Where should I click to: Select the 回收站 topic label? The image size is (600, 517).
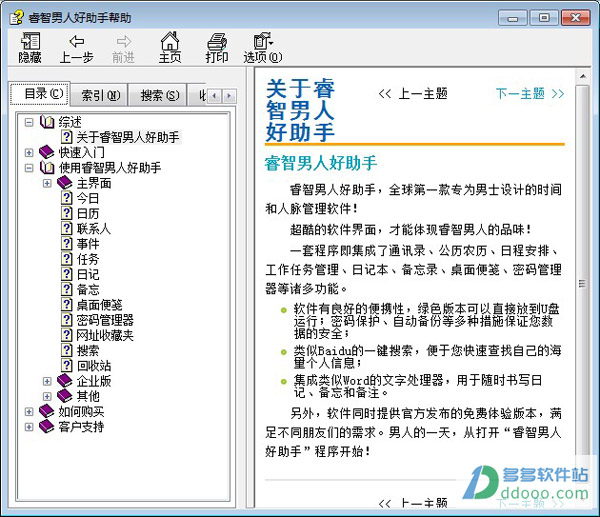[x=94, y=365]
